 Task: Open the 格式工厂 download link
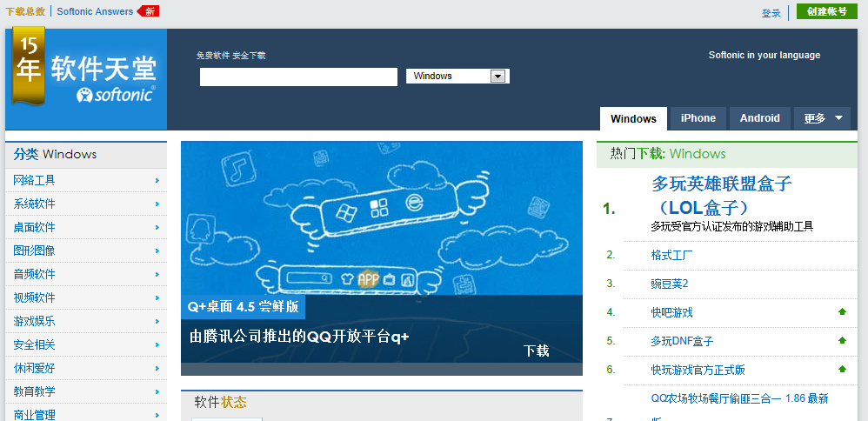[x=672, y=256]
